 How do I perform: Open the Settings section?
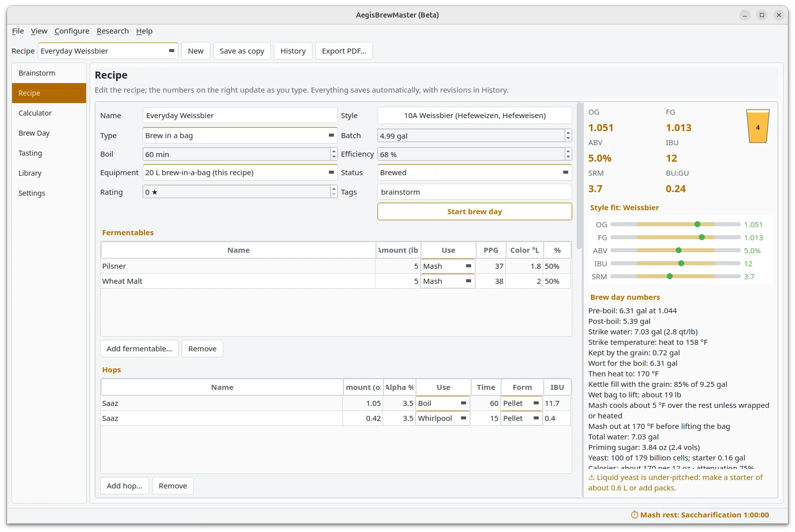click(x=49, y=193)
